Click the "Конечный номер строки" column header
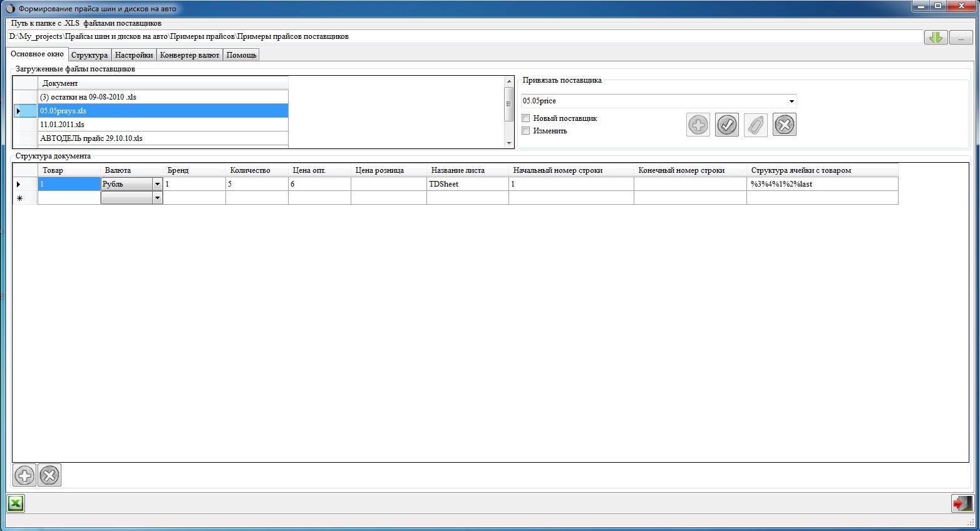The width and height of the screenshot is (980, 531). 690,170
